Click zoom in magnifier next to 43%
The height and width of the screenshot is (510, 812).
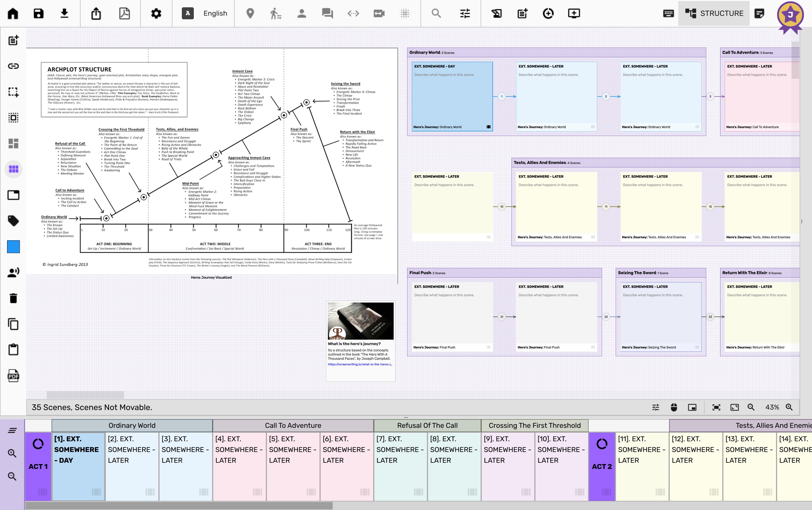coord(789,407)
